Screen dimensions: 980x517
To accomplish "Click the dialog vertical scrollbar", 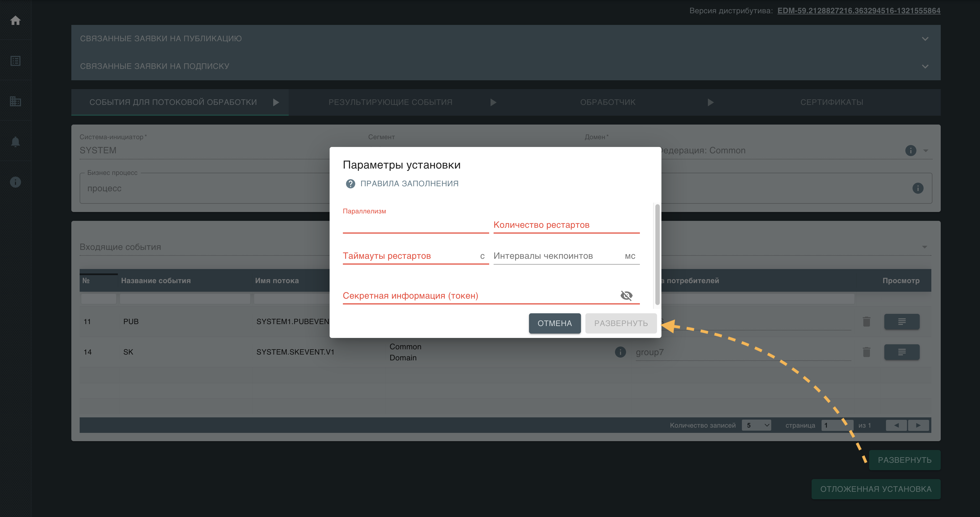I will [657, 254].
